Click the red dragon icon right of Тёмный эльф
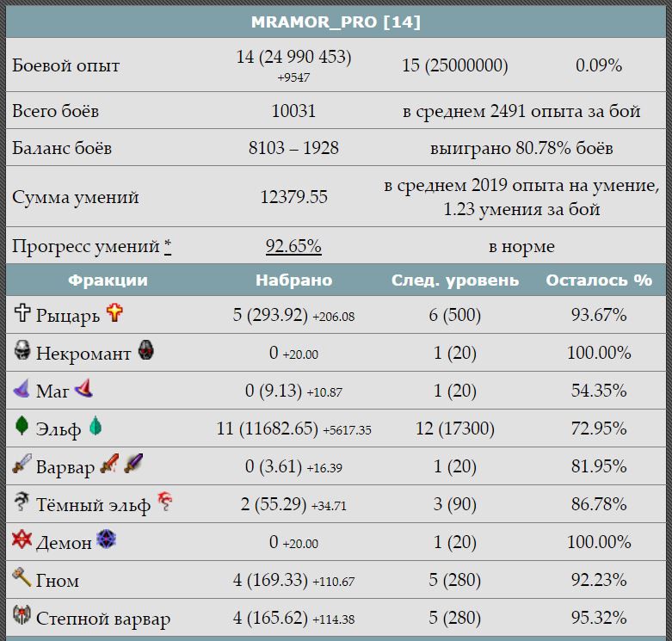 click(x=166, y=502)
